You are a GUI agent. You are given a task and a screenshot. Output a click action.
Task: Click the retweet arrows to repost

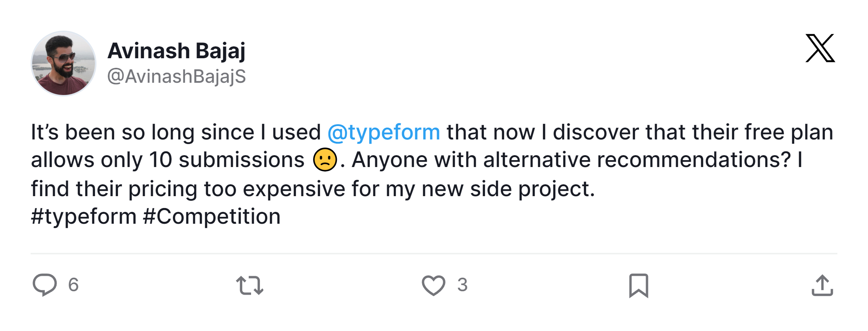pos(249,284)
